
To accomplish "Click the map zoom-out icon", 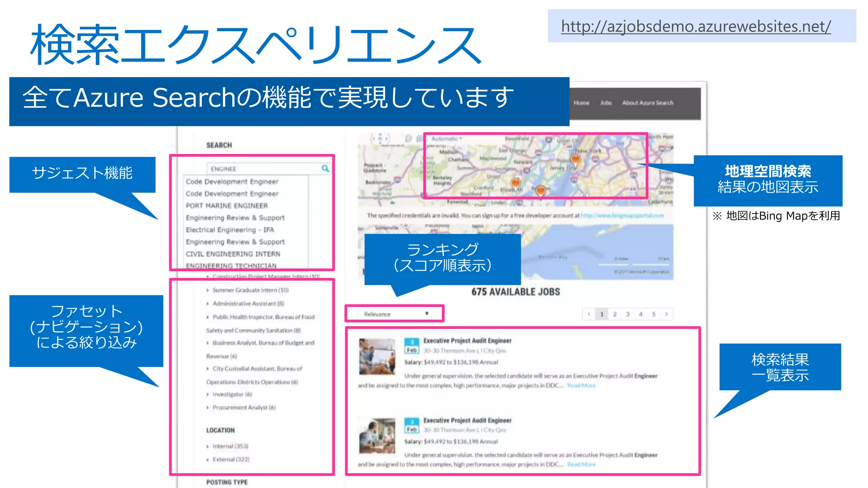I will 409,139.
